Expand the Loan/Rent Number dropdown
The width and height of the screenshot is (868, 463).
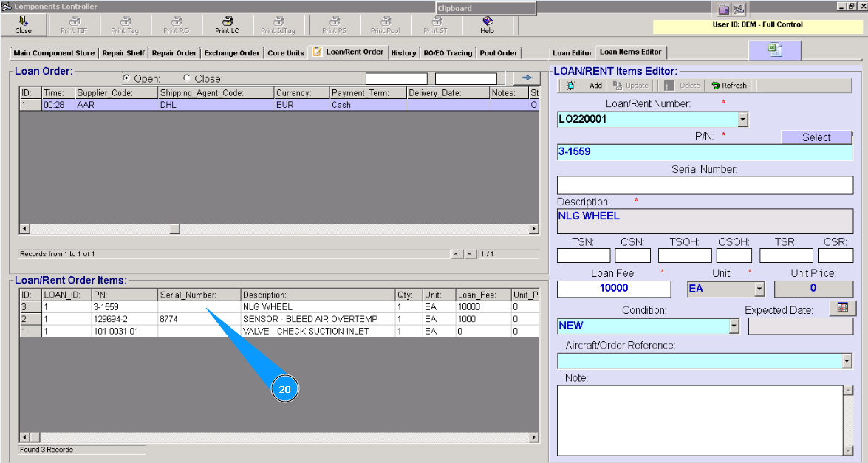(743, 119)
